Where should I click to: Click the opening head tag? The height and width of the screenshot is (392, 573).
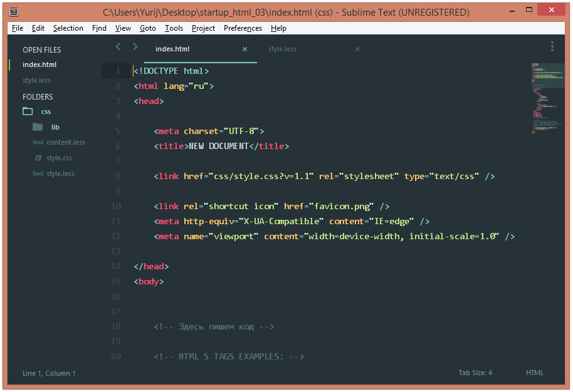coord(149,101)
